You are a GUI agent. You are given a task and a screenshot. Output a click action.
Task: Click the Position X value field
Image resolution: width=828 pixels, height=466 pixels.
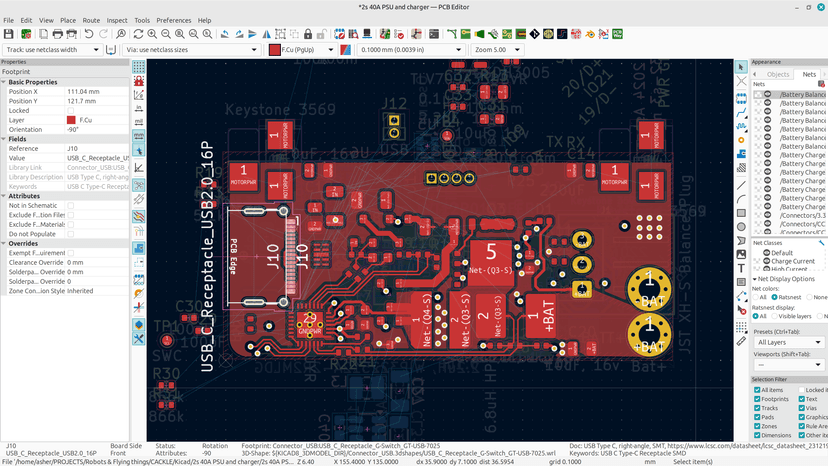(96, 91)
